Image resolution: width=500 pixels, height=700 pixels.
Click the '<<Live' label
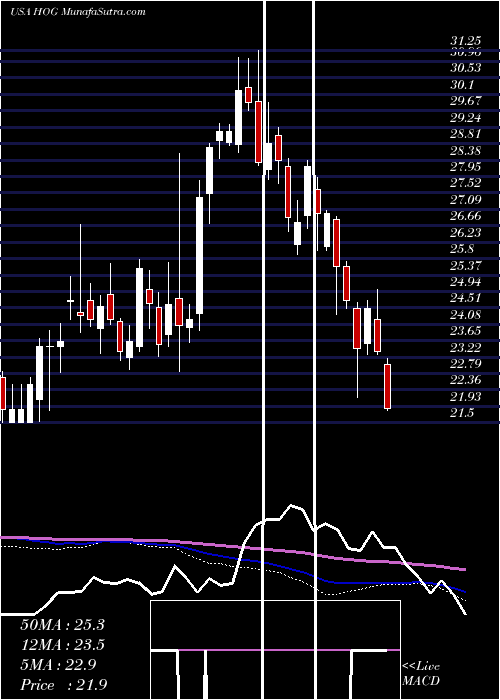tap(421, 667)
